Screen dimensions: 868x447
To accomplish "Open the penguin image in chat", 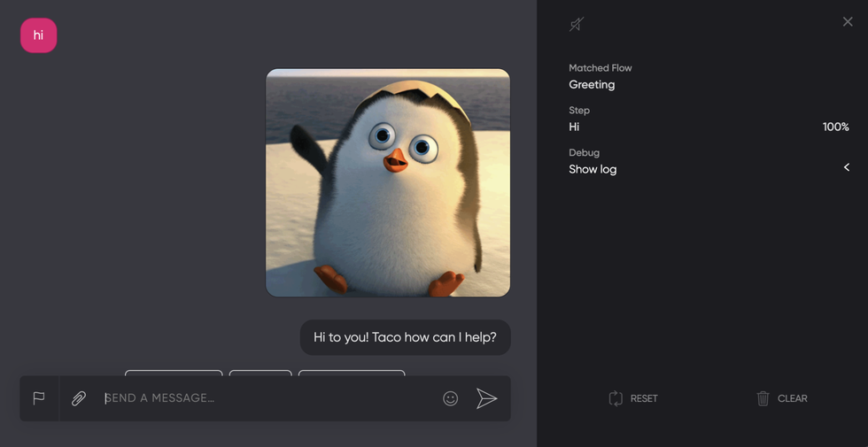I will coord(388,182).
